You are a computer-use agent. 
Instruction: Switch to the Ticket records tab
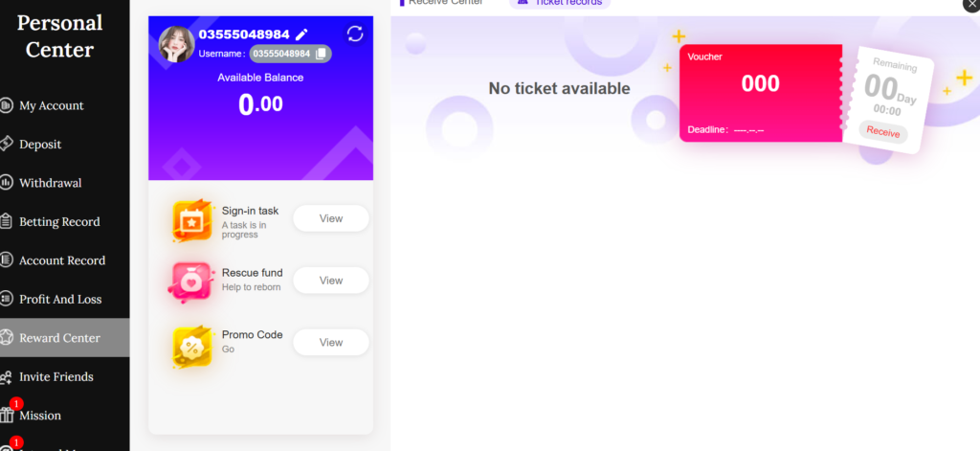[x=560, y=3]
